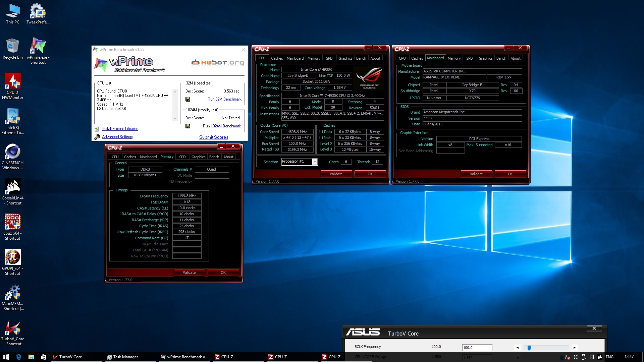Open CINEBENCH Windows desktop icon
The width and height of the screenshot is (644, 362).
pyautogui.click(x=13, y=157)
